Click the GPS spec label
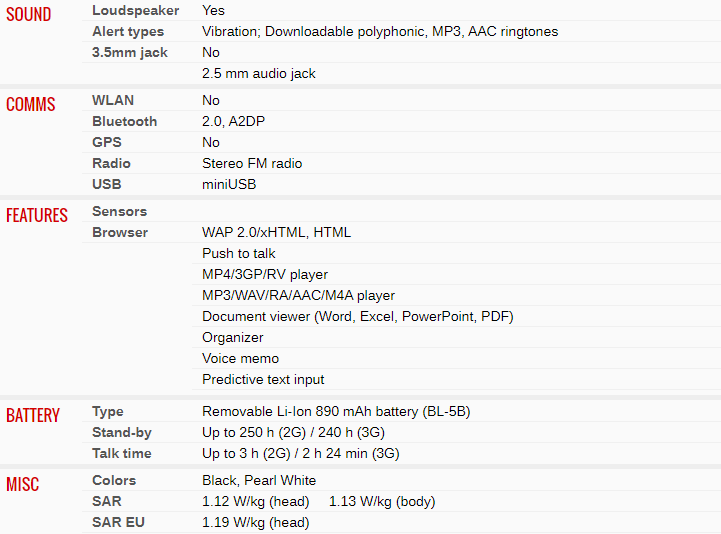The height and width of the screenshot is (534, 721). 107,142
